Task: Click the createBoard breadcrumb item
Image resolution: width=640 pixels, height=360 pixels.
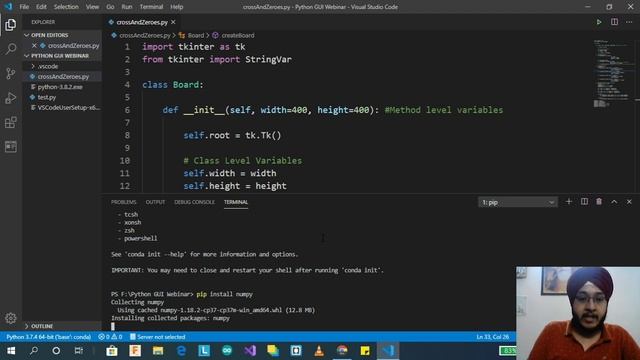Action: coord(233,36)
